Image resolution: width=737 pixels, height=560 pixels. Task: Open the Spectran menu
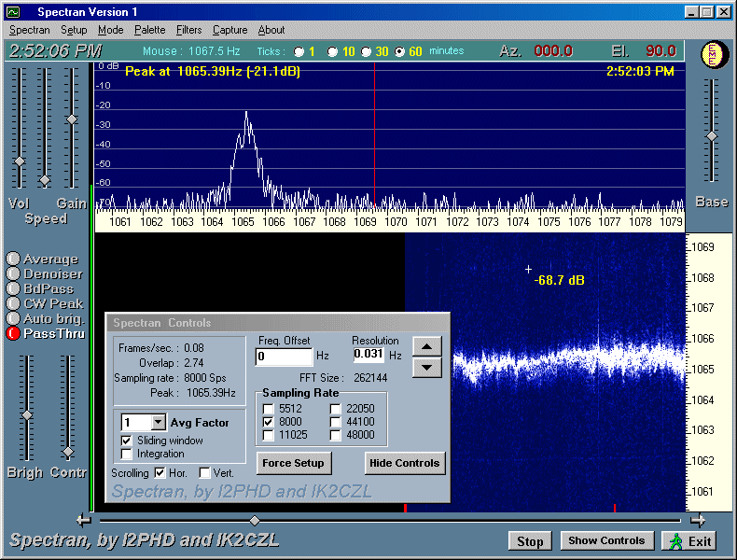(x=30, y=30)
